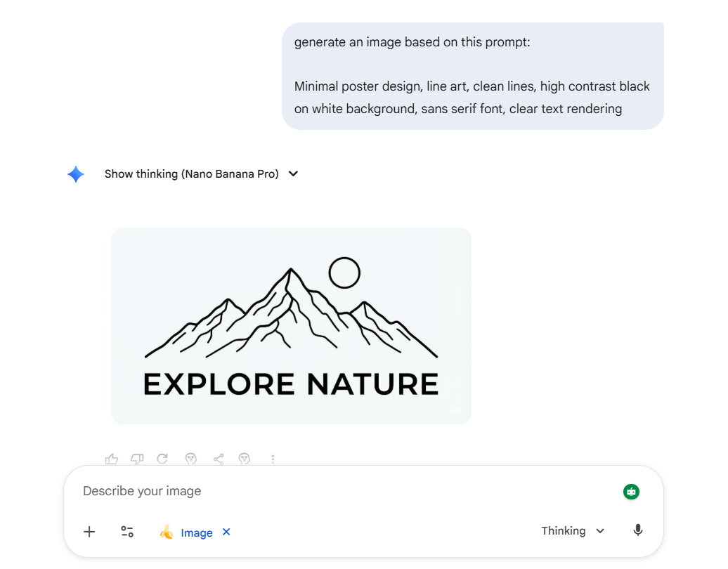Click the thumbs down icon

coord(137,459)
